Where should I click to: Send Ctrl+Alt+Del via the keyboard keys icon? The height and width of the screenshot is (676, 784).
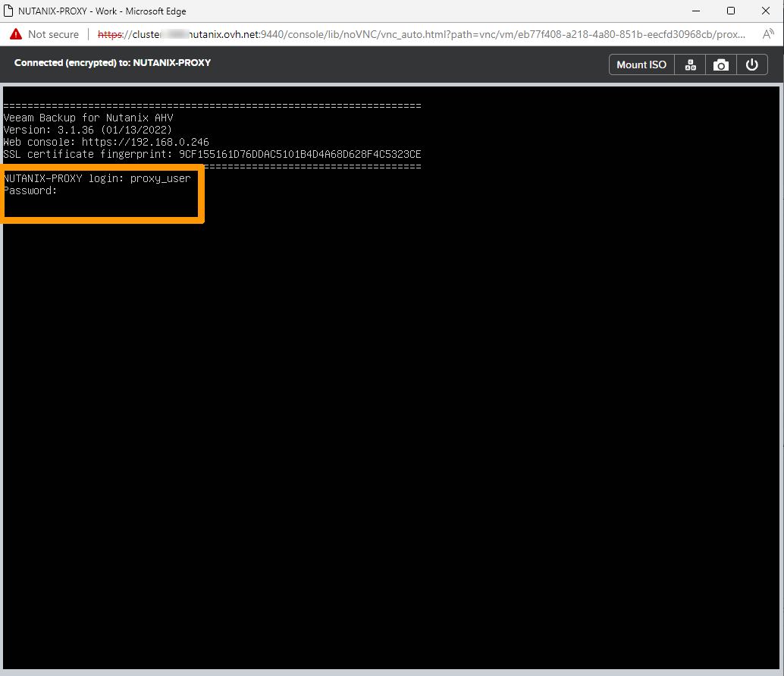coord(689,64)
